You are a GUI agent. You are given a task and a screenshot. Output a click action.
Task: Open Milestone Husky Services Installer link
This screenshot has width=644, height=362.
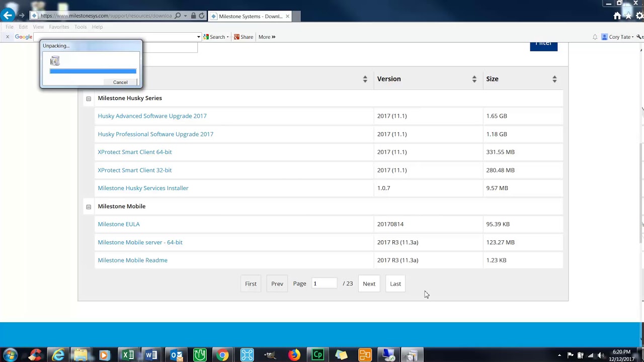point(143,188)
